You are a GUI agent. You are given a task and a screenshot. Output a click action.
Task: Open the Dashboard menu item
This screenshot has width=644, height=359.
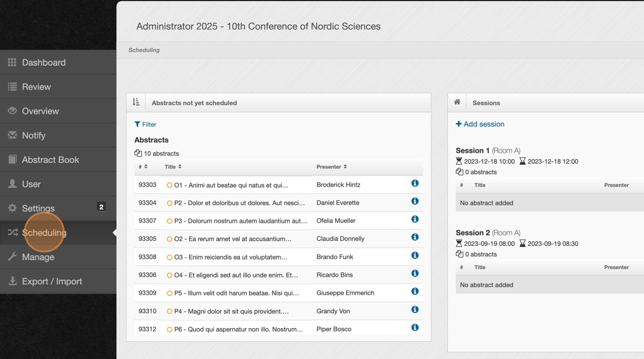coord(44,63)
